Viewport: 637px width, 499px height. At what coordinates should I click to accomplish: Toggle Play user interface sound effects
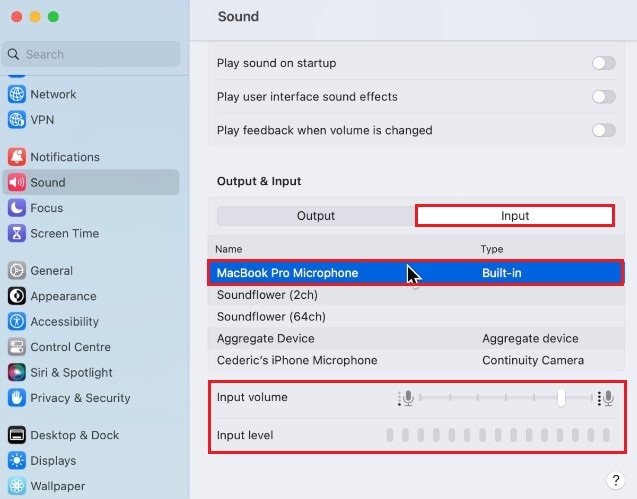[x=603, y=97]
